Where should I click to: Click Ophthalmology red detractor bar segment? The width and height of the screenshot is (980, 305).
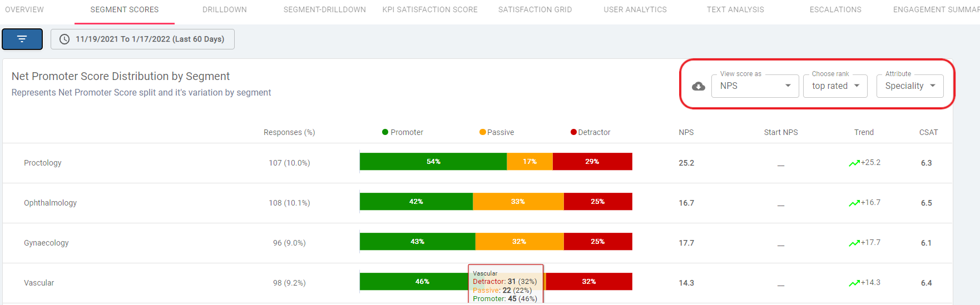coord(597,202)
